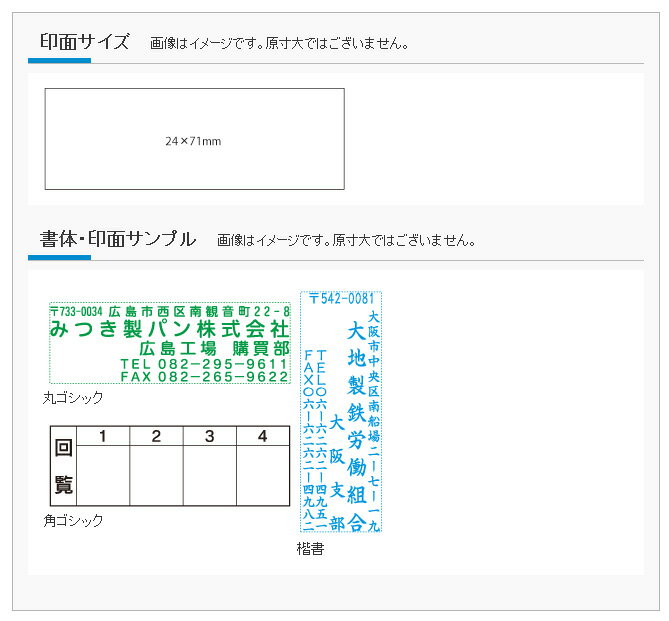
Task: Click the 24×71mm stamp size diagram
Action: (194, 139)
